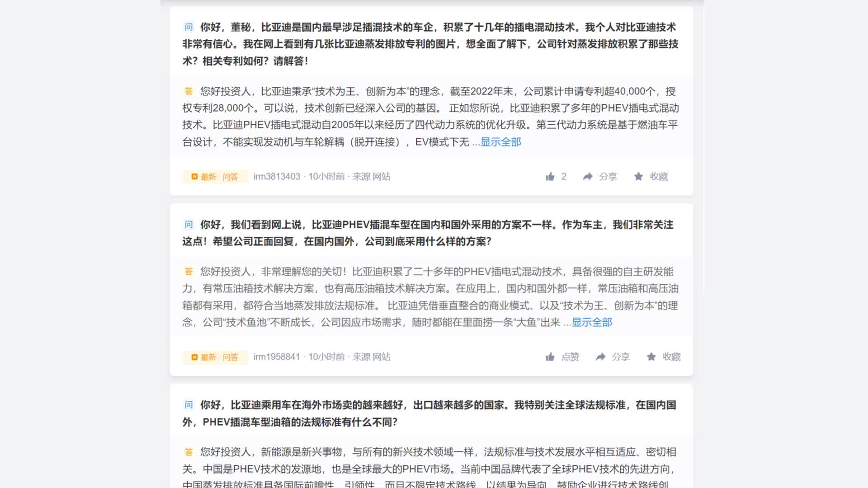Open question about 海外市场 法规标准
The height and width of the screenshot is (488, 868).
429,413
